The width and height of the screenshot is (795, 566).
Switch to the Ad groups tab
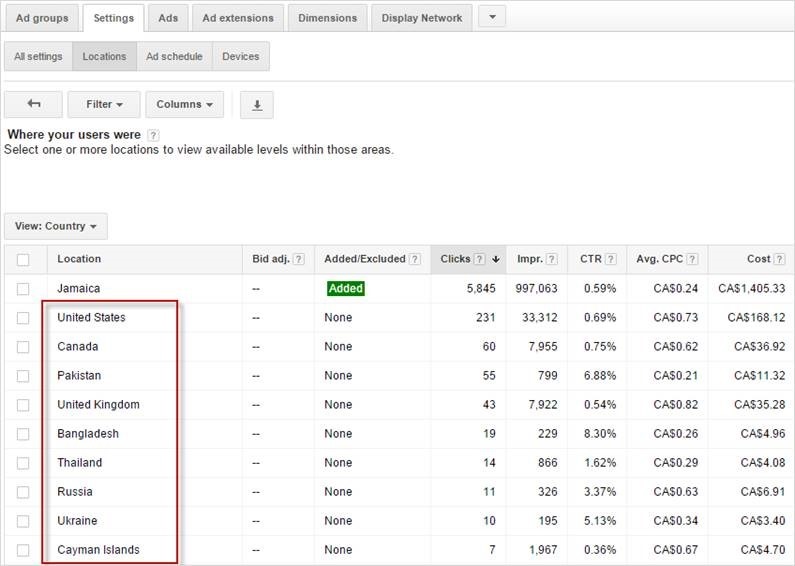point(41,18)
